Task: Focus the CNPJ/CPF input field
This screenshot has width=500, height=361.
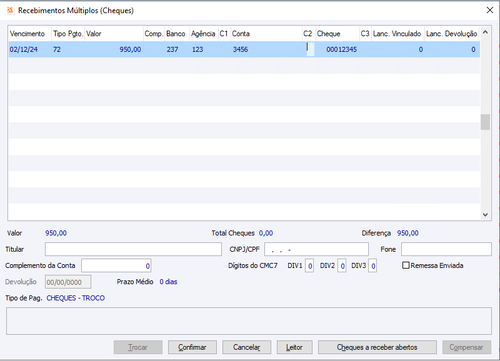Action: point(316,249)
